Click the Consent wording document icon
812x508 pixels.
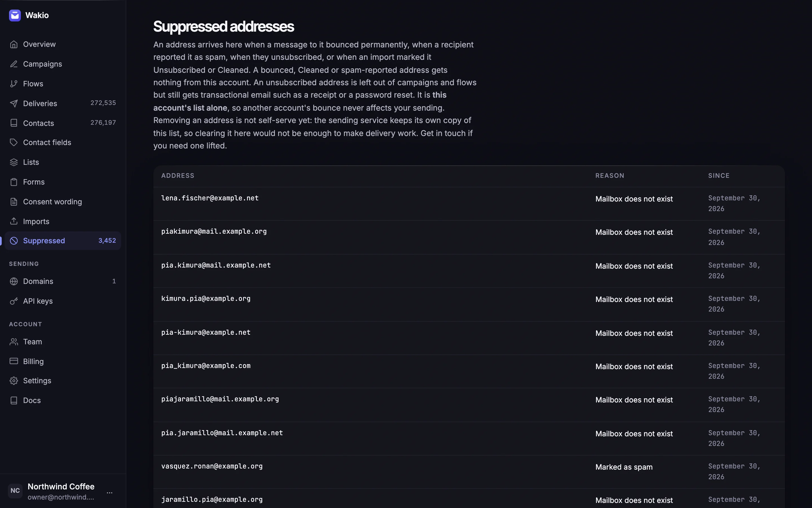click(x=14, y=202)
